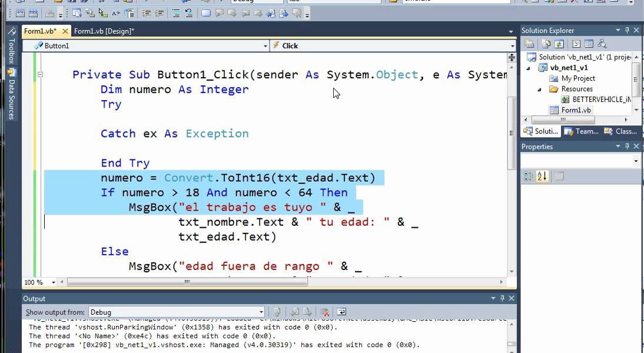
Task: Sort Properties alphabetically with A-Z icon
Action: coord(542,176)
